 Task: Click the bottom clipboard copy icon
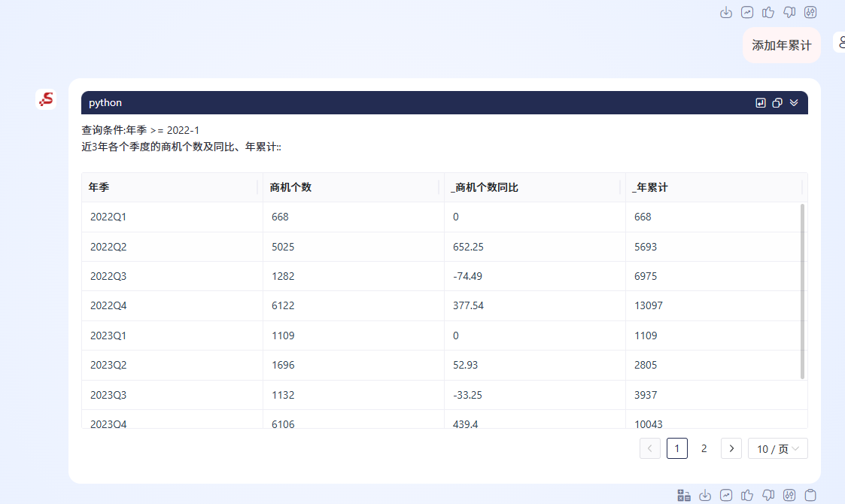click(x=810, y=495)
